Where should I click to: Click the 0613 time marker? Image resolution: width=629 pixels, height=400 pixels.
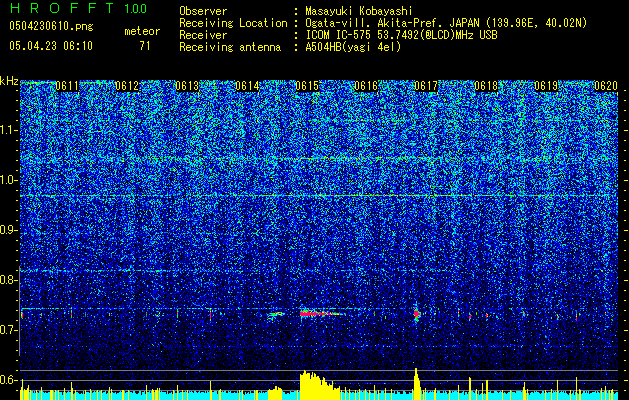tap(187, 86)
